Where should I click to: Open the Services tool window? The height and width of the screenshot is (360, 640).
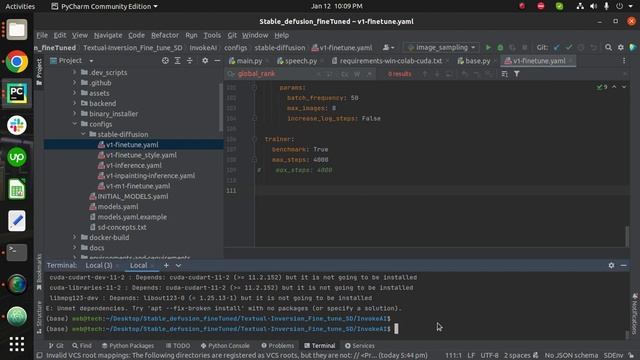click(360, 345)
